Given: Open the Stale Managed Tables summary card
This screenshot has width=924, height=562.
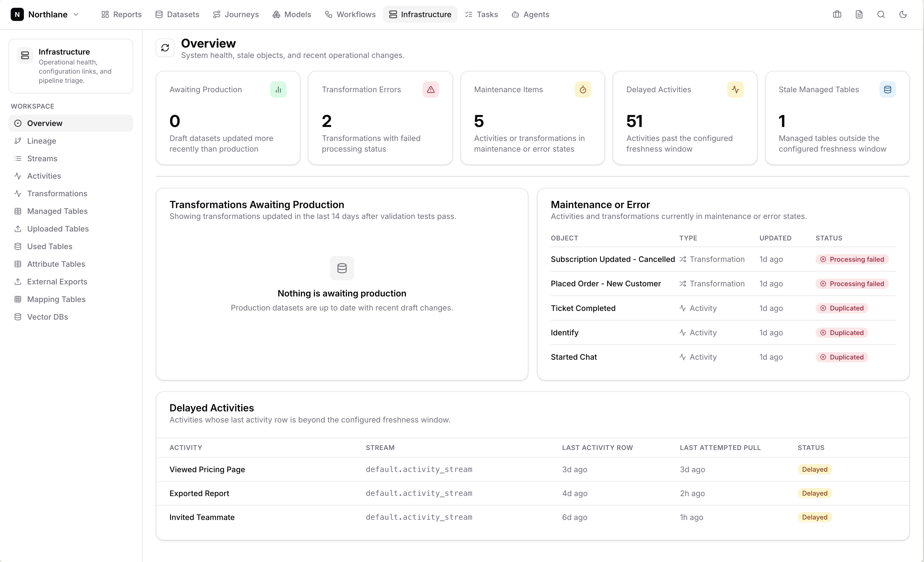Looking at the screenshot, I should click(837, 118).
